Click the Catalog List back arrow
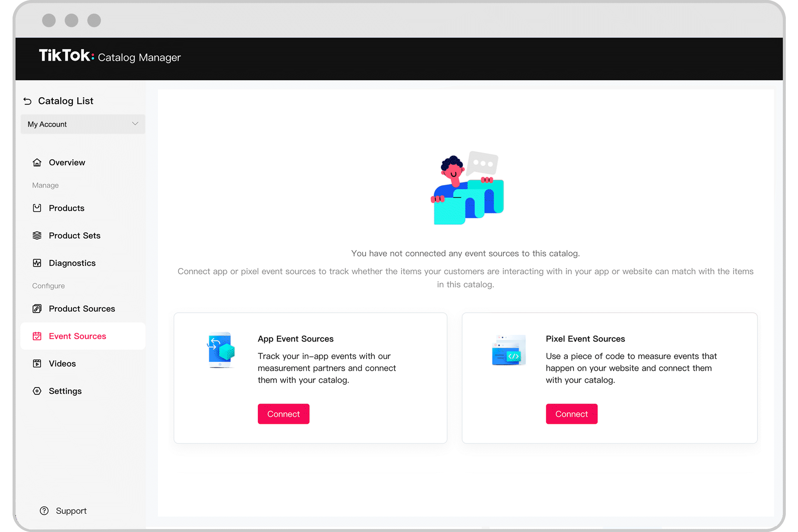Viewport: 798px width, 532px height. click(27, 100)
